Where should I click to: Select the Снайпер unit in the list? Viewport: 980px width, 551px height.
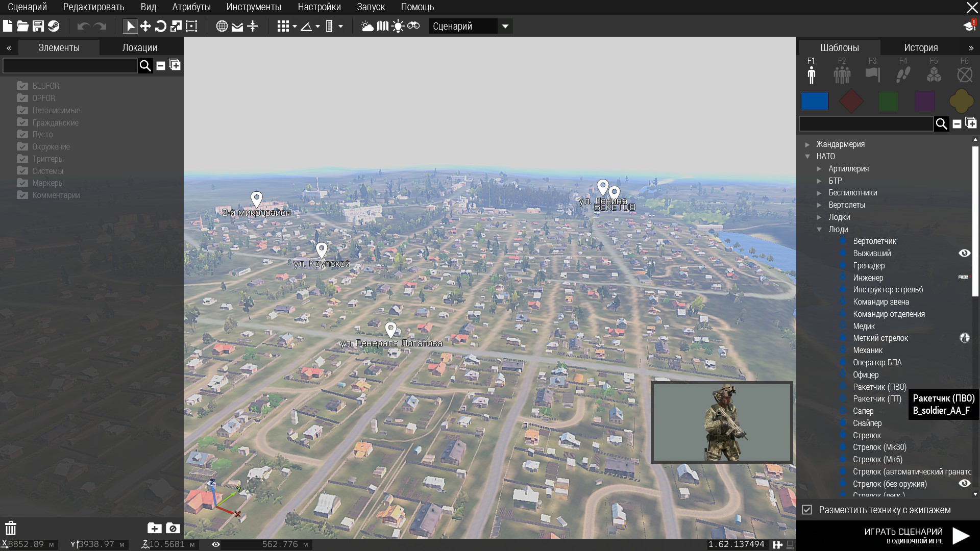[x=867, y=423]
